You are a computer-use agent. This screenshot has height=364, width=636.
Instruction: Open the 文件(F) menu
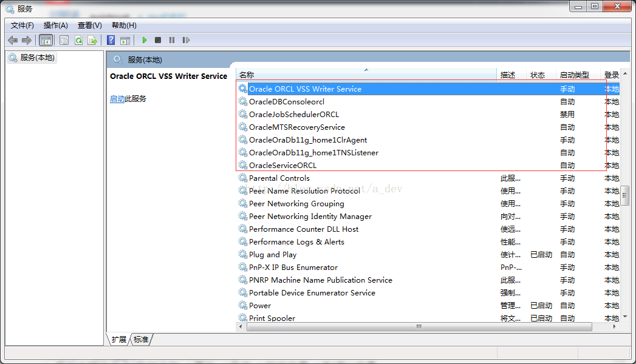coord(22,25)
